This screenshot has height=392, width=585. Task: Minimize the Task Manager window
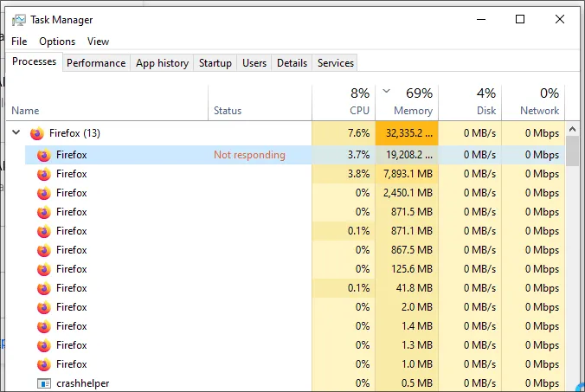click(x=481, y=19)
